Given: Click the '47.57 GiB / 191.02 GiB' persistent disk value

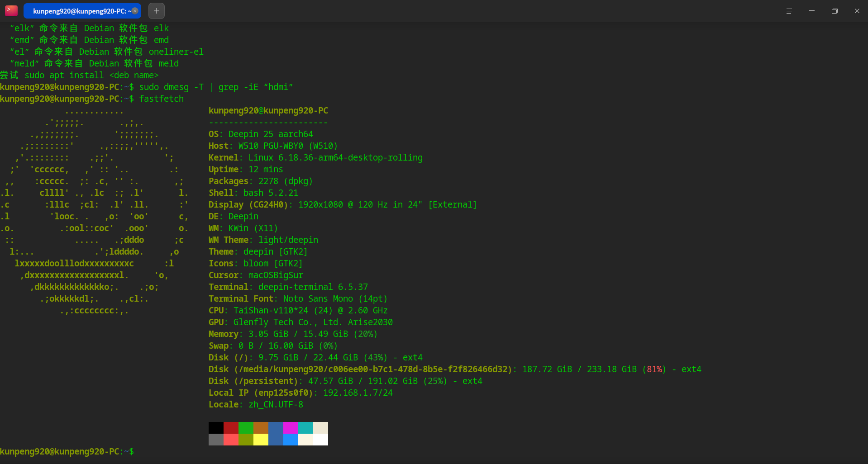Looking at the screenshot, I should tap(363, 381).
